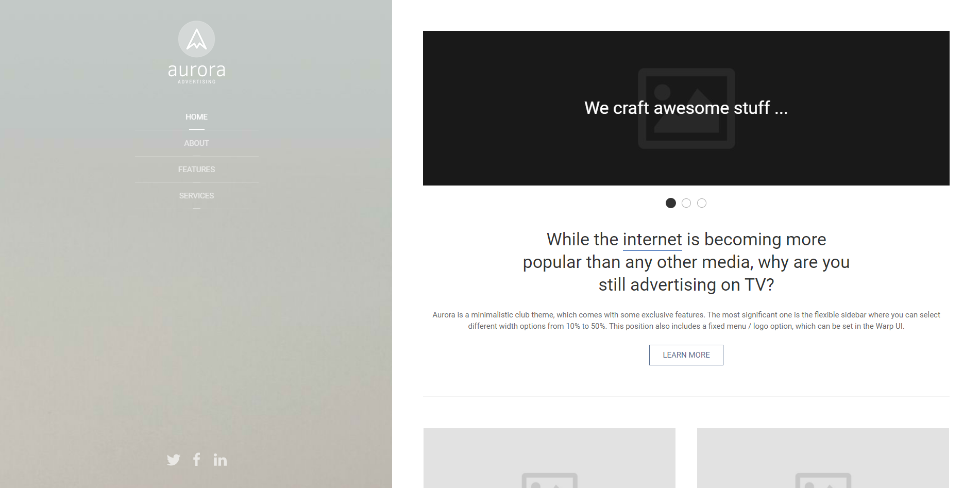
Task: Open the Services menu item
Action: click(196, 196)
